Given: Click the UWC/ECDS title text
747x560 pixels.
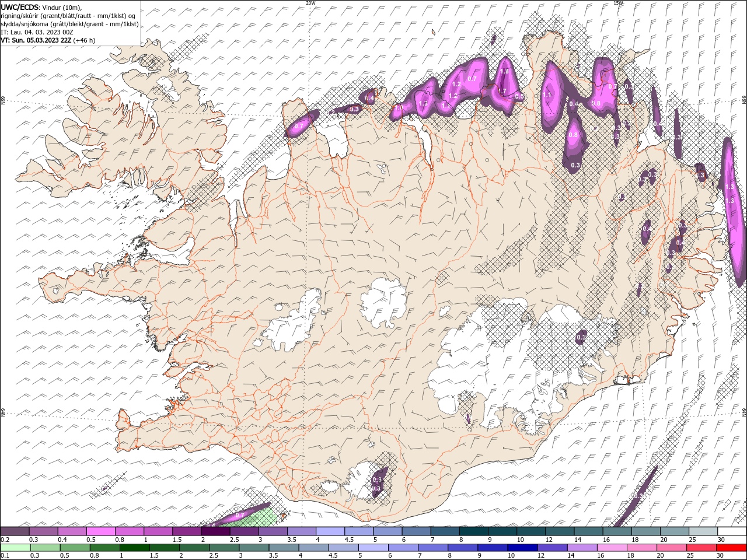Looking at the screenshot, I should [x=20, y=7].
